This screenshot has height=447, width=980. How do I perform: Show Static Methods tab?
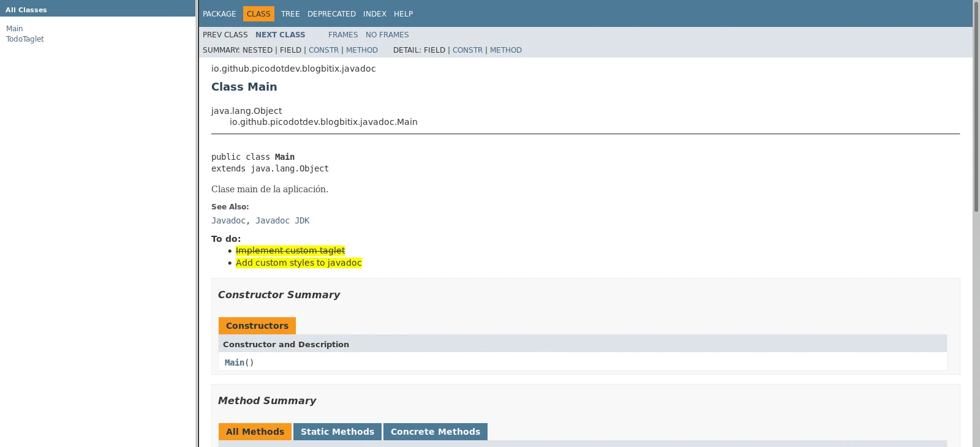[x=337, y=432]
